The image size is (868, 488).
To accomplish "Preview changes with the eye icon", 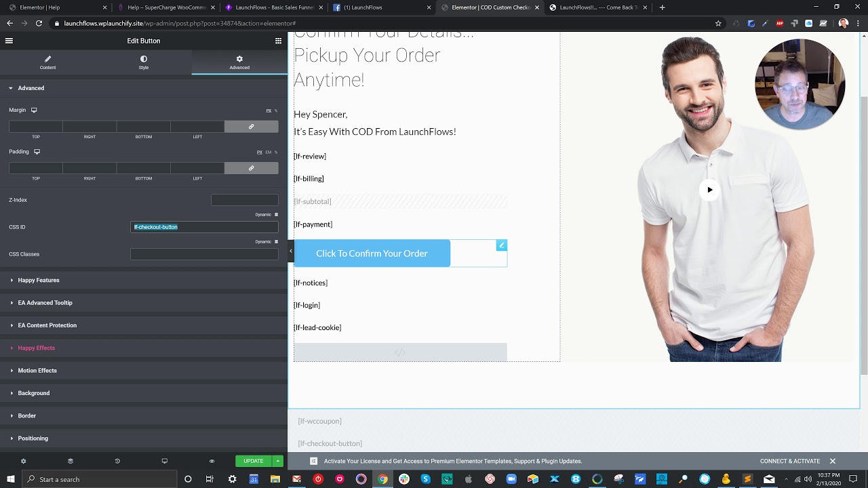I will [x=212, y=461].
